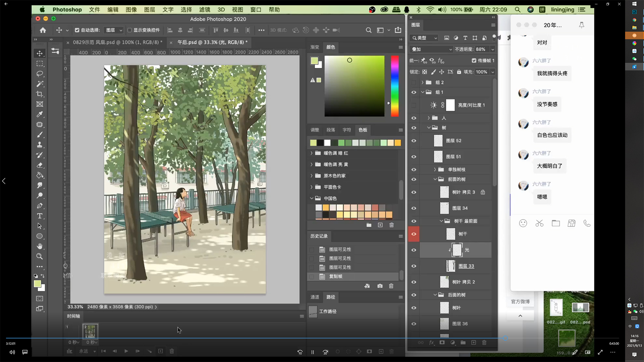Screen dimensions: 644x362
Task: Open the 图层 auto-select target dropdown
Action: [114, 30]
